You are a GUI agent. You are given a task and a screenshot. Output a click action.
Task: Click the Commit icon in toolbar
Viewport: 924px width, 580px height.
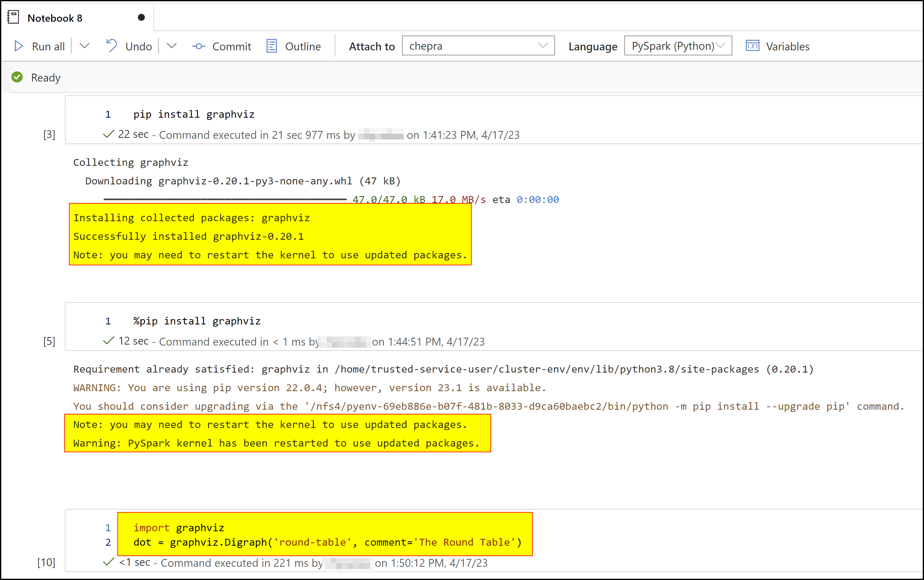coord(198,46)
